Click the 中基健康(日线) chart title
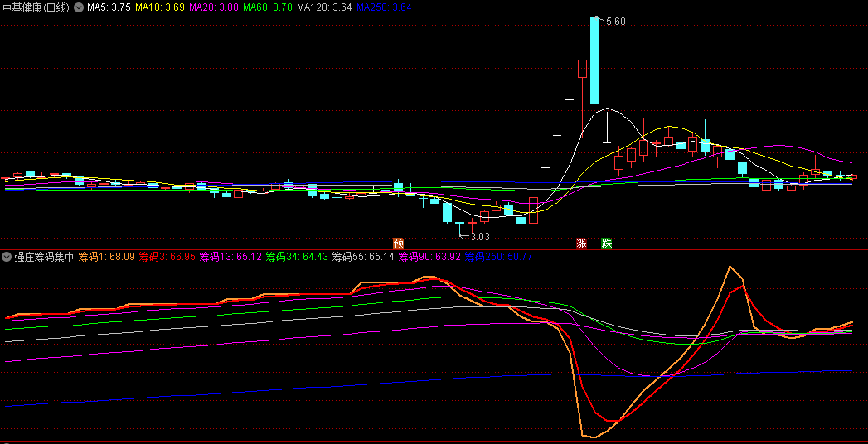The width and height of the screenshot is (868, 444). tap(36, 7)
